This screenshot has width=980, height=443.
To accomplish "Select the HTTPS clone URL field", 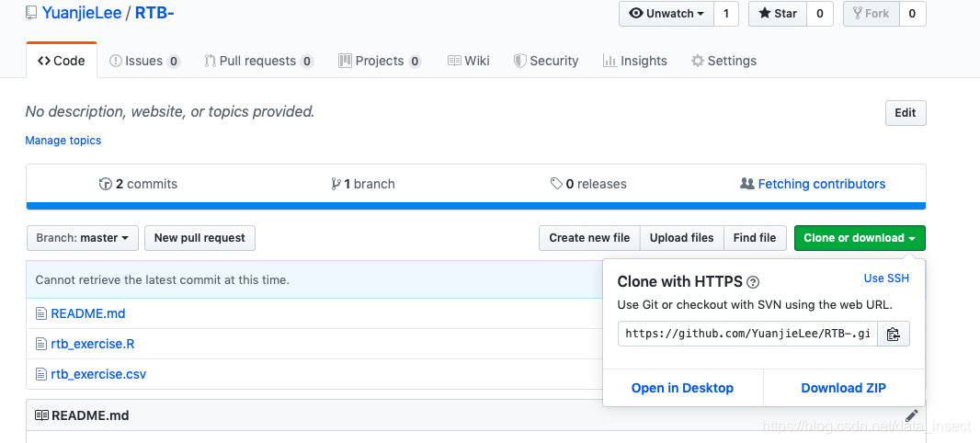I will pyautogui.click(x=747, y=334).
